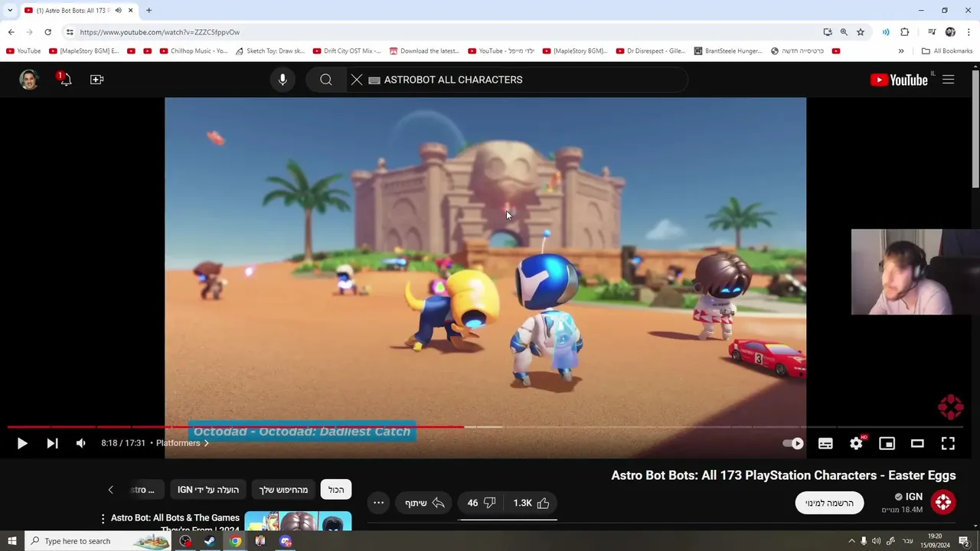Open the Chrome three-dot menu

pos(969,32)
